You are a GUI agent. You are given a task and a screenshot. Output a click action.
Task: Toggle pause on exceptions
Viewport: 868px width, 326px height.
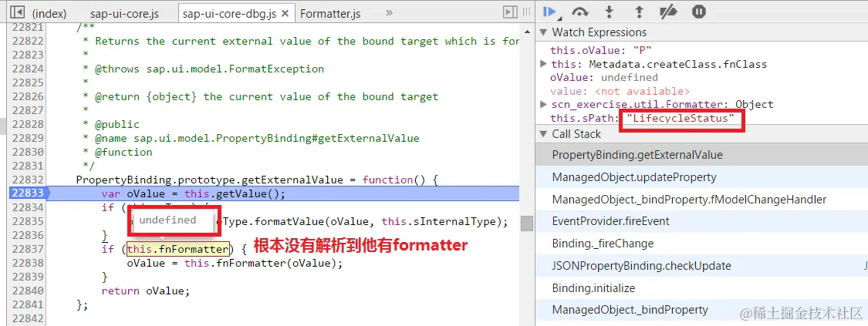[698, 12]
